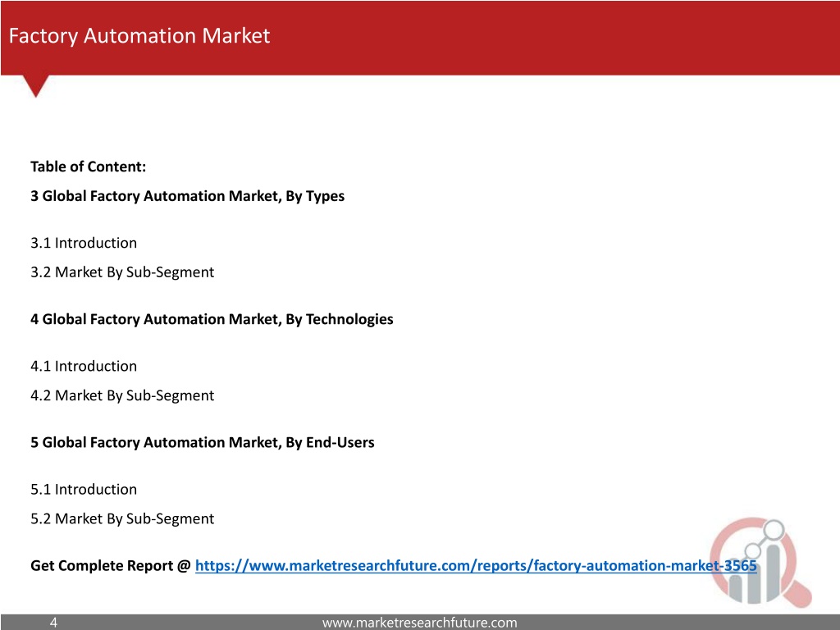Select heading '5 Global Factory Automation Market, By End-Users'
Image resolution: width=840 pixels, height=630 pixels.
pyautogui.click(x=203, y=443)
